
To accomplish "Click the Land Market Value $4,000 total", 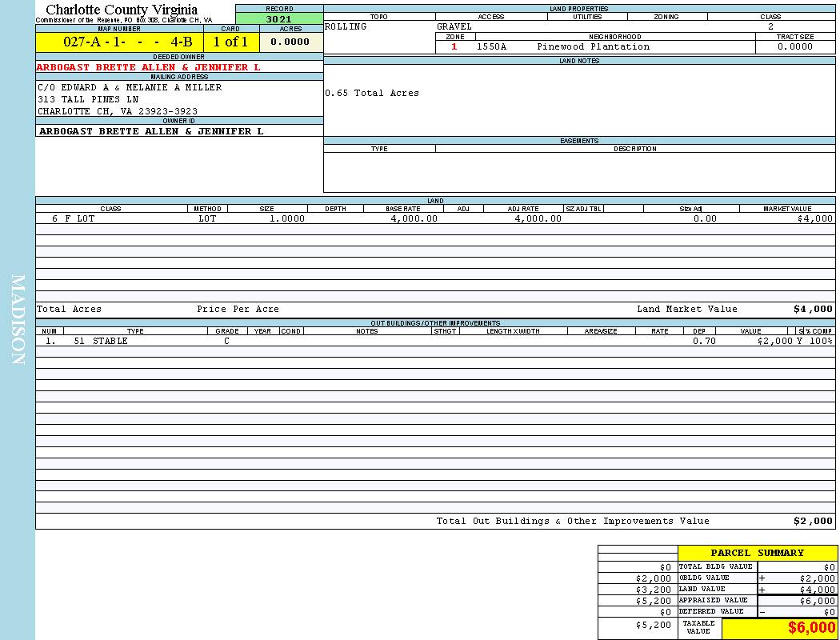I will coord(813,310).
